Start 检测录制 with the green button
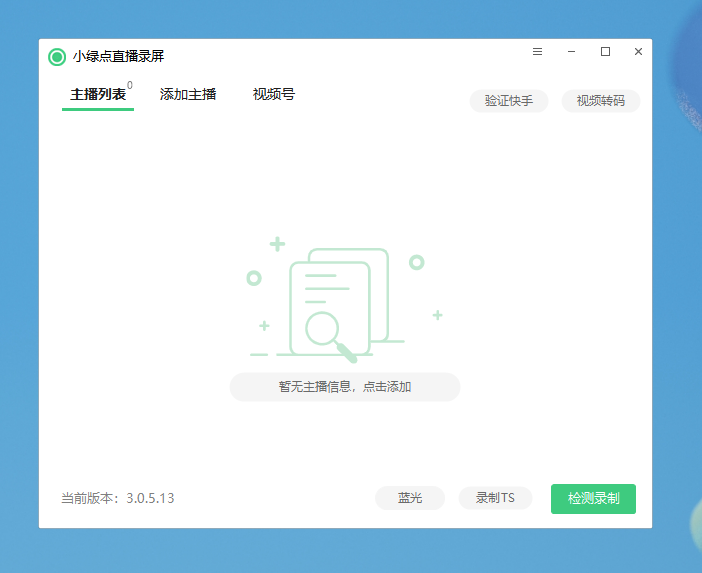 [x=593, y=499]
